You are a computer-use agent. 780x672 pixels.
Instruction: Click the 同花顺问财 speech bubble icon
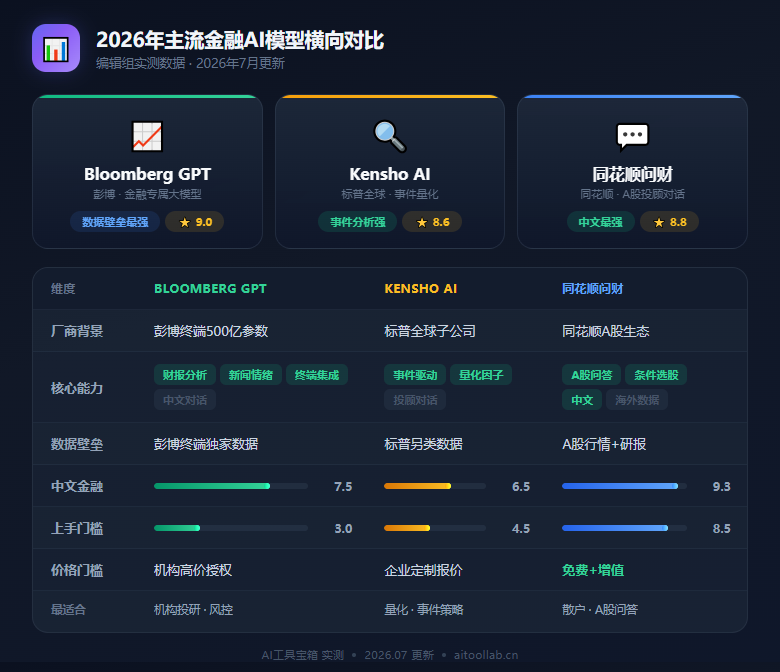coord(632,136)
